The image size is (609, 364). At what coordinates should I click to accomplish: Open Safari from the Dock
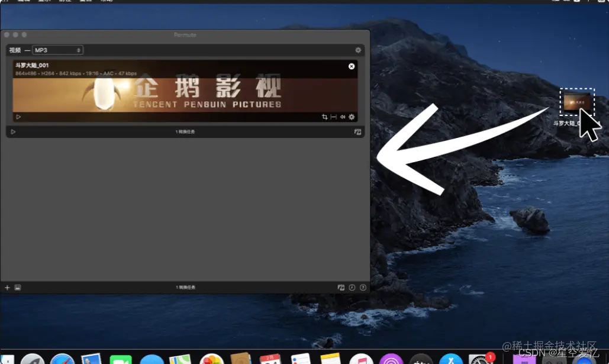click(62, 359)
